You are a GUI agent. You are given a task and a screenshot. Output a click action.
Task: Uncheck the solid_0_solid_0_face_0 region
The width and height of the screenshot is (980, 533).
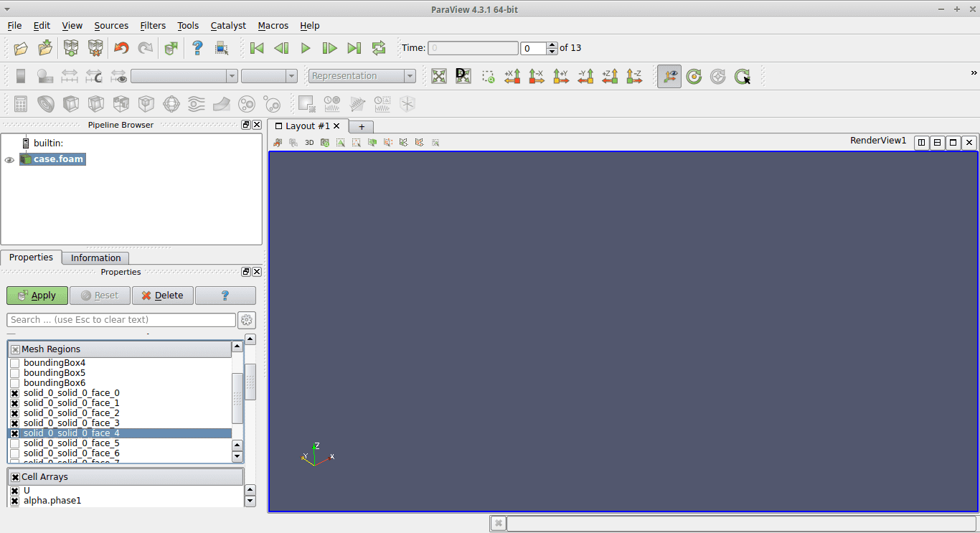15,394
